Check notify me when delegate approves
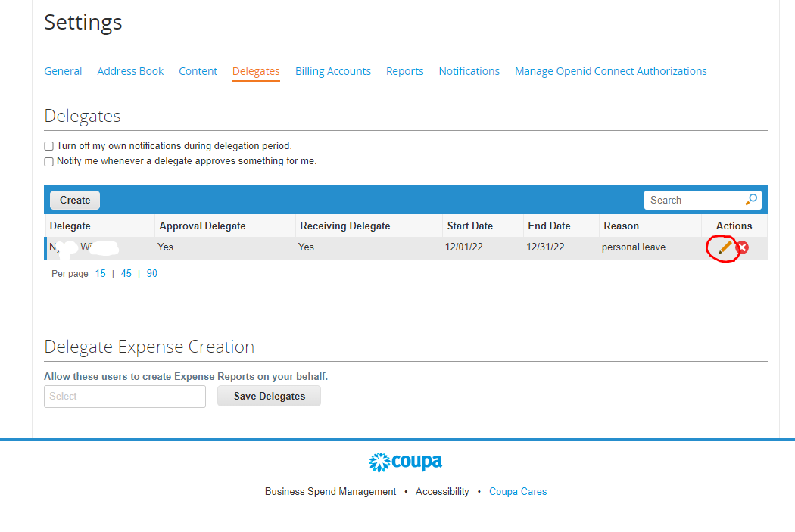 tap(49, 162)
